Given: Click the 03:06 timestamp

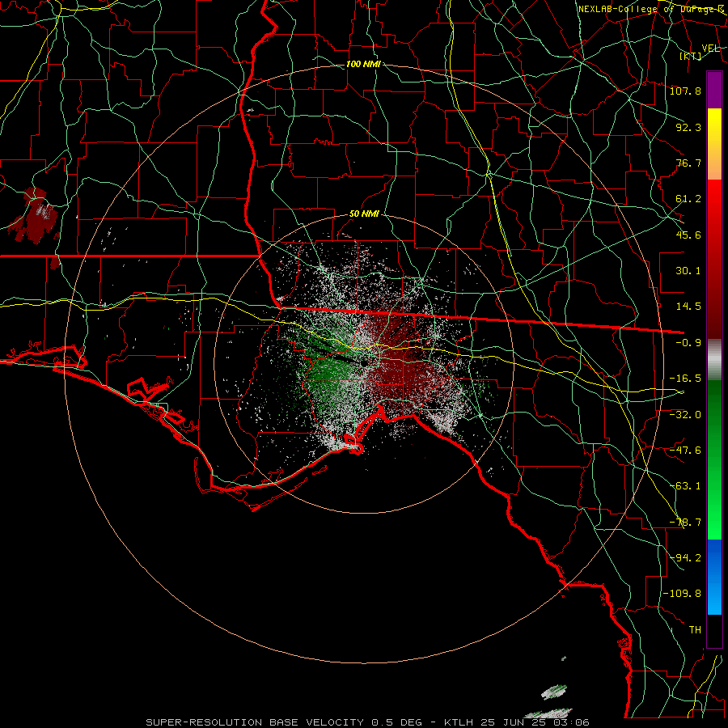Looking at the screenshot, I should pos(572,722).
